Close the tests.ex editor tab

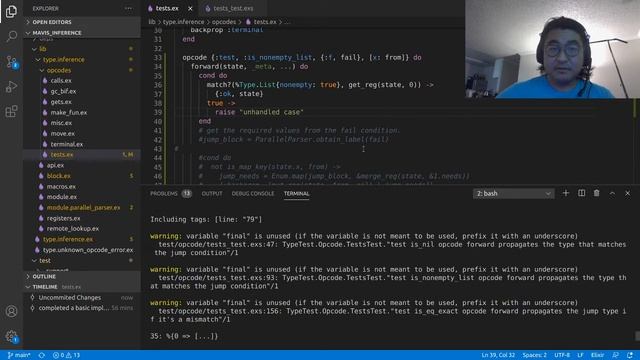(190, 8)
